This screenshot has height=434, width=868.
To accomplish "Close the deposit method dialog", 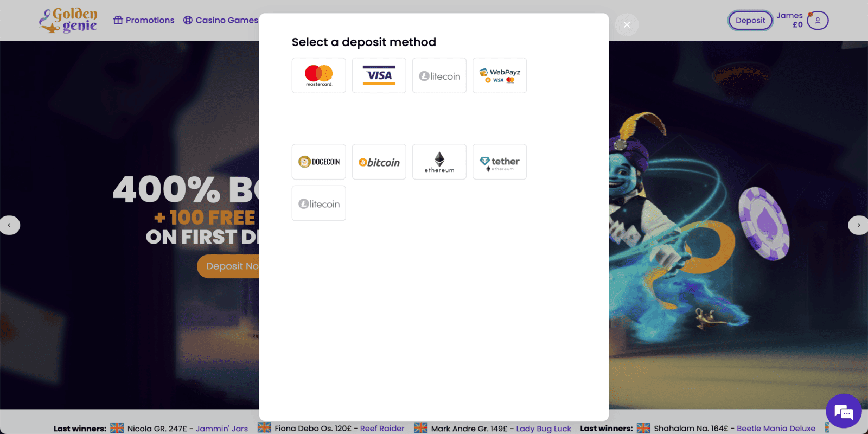I will coord(627,25).
